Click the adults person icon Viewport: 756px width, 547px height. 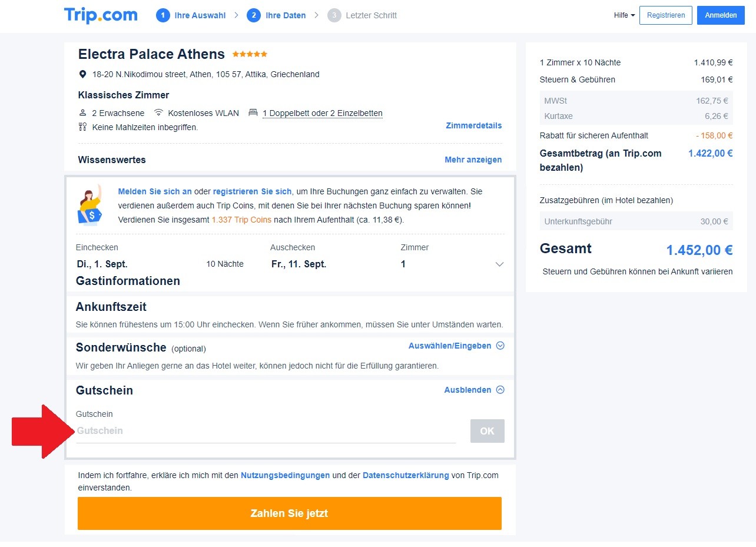tap(82, 112)
